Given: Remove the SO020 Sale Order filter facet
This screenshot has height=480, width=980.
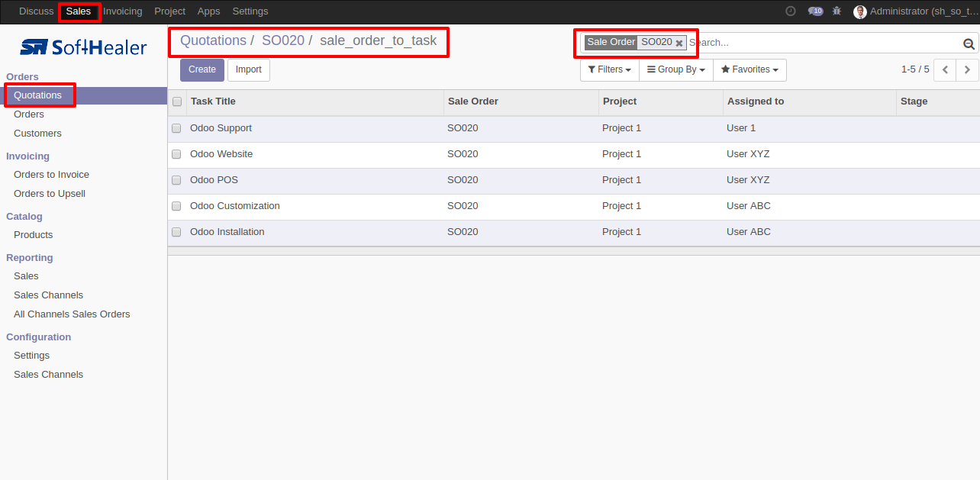Looking at the screenshot, I should [679, 43].
